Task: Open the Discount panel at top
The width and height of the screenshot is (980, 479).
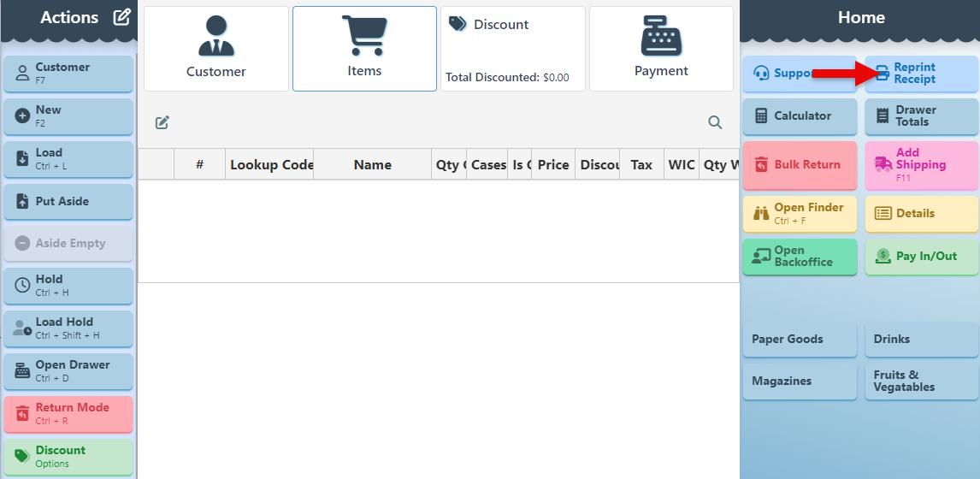Action: click(x=512, y=49)
